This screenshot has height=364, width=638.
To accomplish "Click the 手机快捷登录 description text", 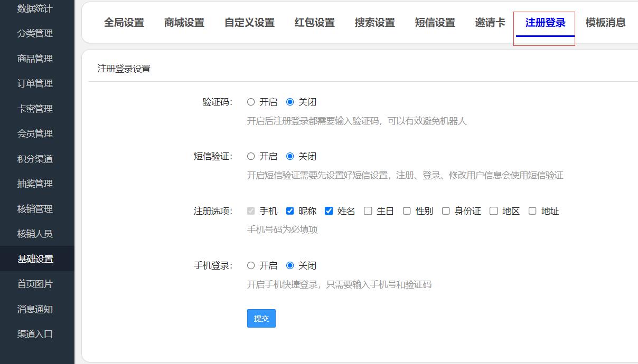I will 339,284.
